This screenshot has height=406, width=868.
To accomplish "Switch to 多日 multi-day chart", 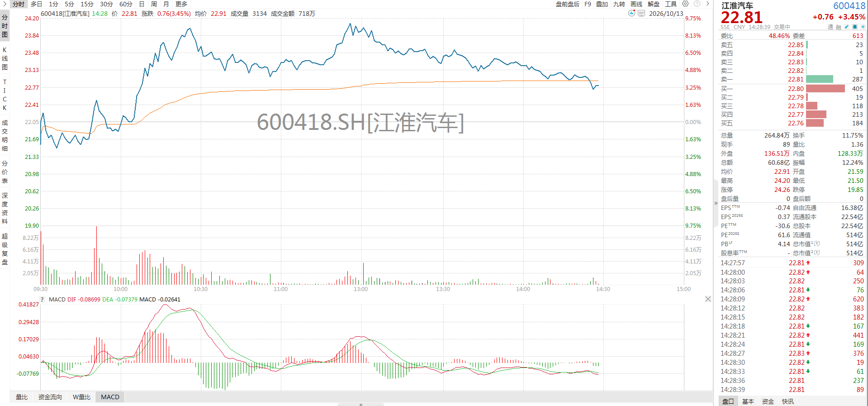I will (36, 4).
